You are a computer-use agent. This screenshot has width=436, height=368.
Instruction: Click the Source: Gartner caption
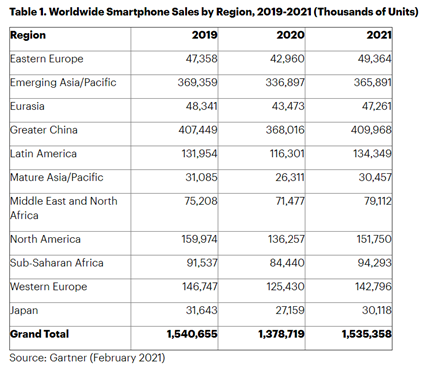(x=87, y=358)
